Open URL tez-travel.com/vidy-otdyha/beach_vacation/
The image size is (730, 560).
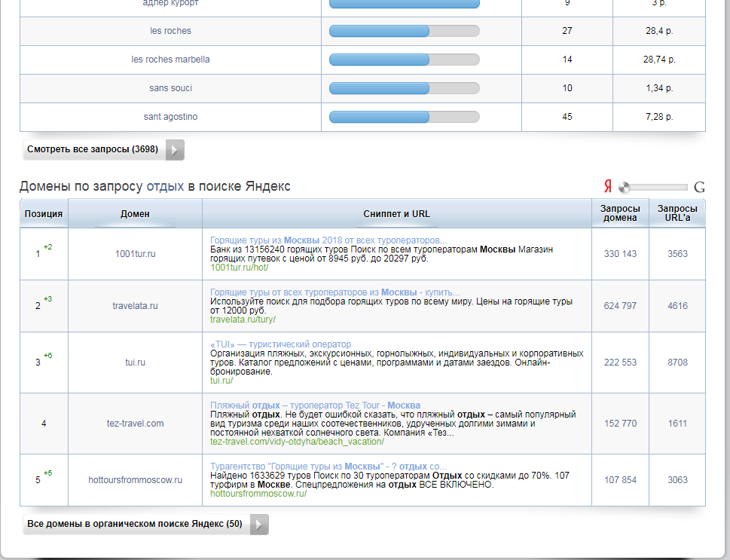pyautogui.click(x=297, y=442)
